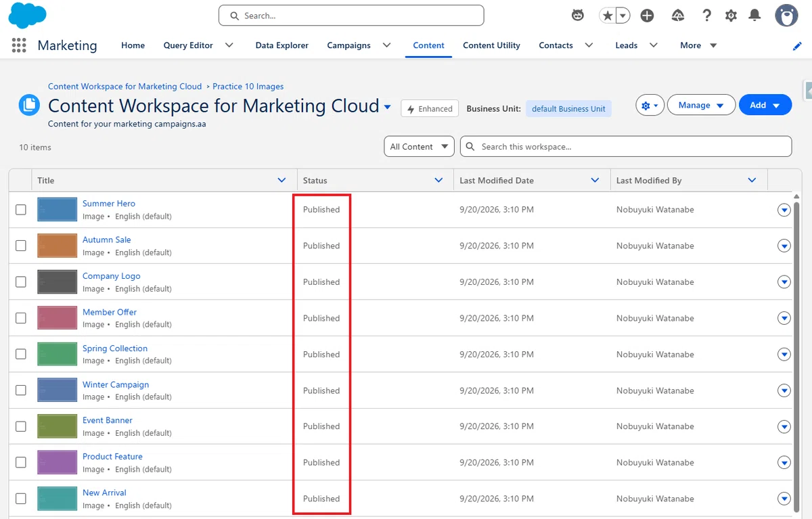Open row actions for Summer Hero
Viewport: 812px width, 519px height.
point(784,210)
